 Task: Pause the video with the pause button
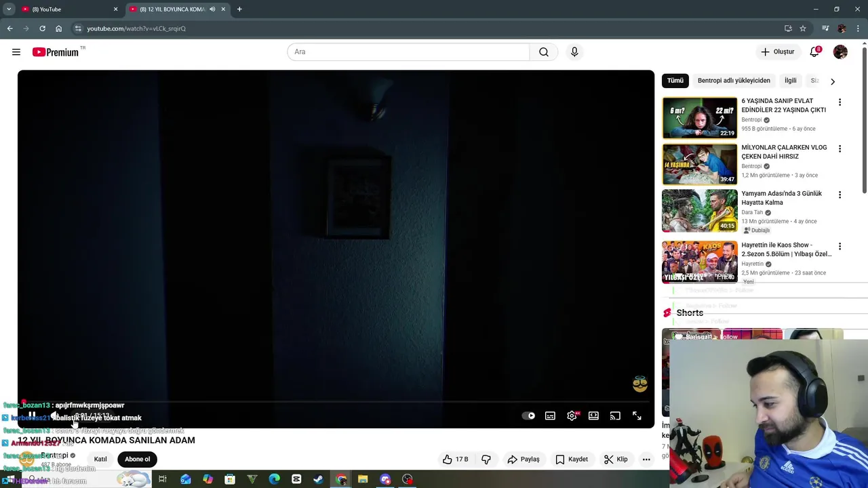(32, 415)
